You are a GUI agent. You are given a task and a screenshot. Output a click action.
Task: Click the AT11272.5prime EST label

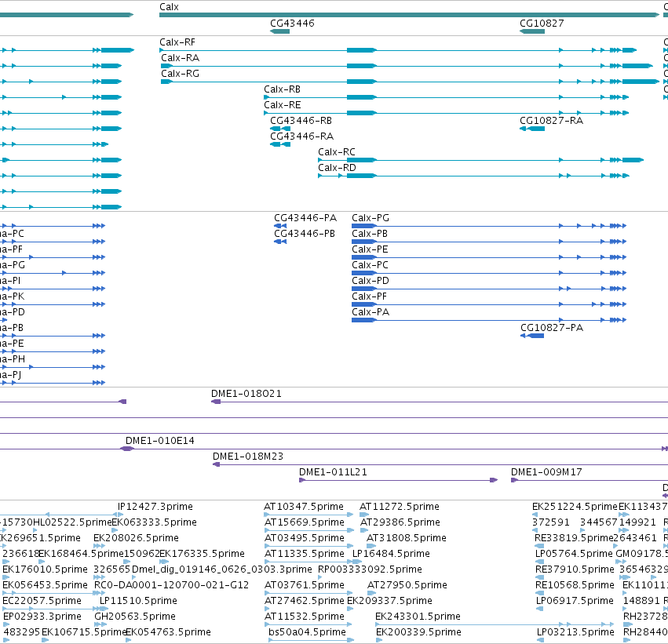click(400, 507)
